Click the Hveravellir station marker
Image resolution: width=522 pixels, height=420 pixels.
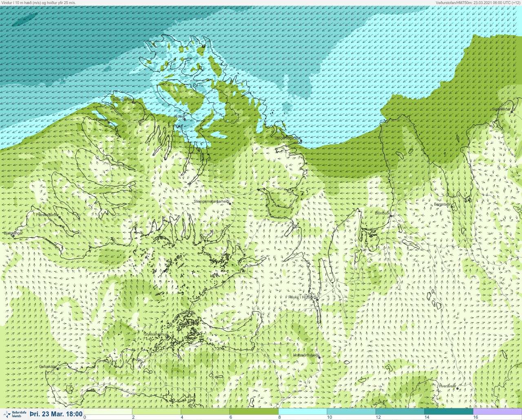tap(458, 389)
